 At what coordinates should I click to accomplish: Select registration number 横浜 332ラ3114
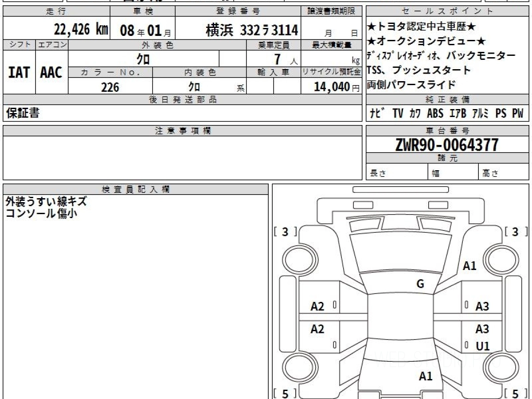coord(252,30)
